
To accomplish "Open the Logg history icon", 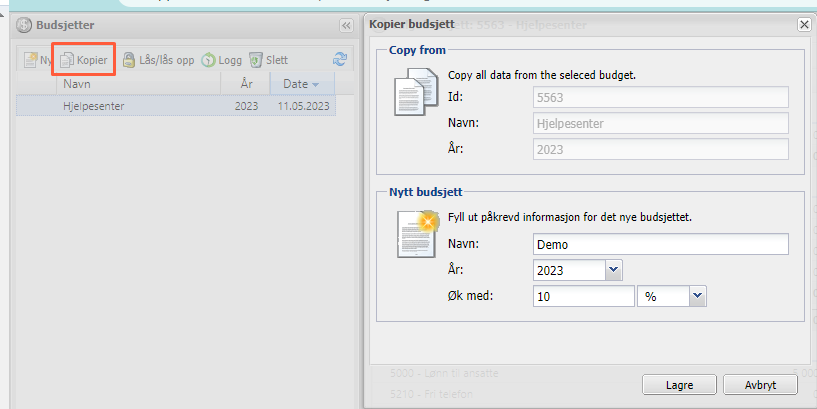I will 209,60.
